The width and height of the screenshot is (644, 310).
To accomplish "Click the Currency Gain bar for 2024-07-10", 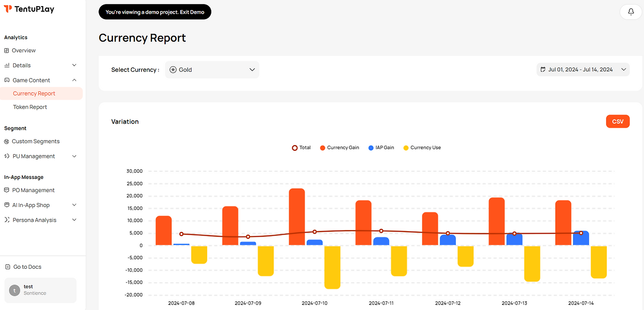I will point(297,217).
